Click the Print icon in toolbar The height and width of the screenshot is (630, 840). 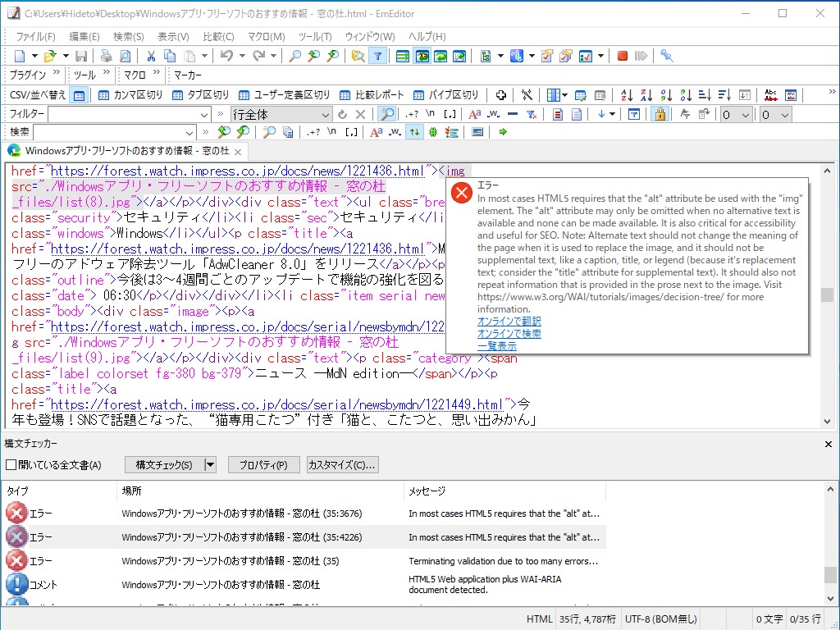[x=106, y=56]
